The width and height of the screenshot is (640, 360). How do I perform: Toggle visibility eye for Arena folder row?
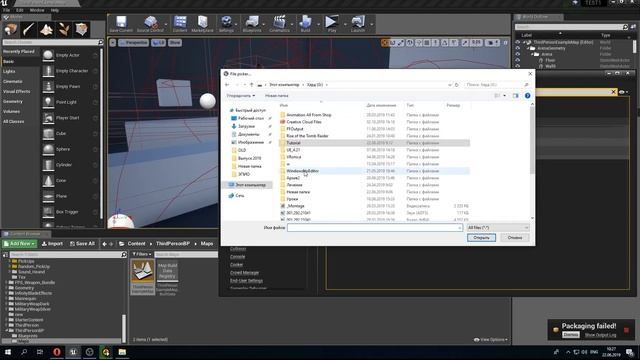click(518, 54)
